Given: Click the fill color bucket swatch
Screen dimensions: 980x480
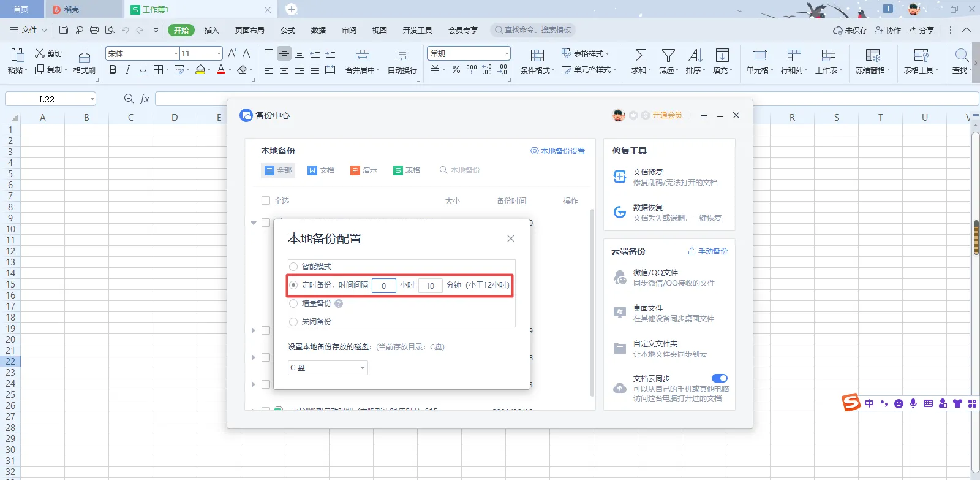Looking at the screenshot, I should pos(200,70).
